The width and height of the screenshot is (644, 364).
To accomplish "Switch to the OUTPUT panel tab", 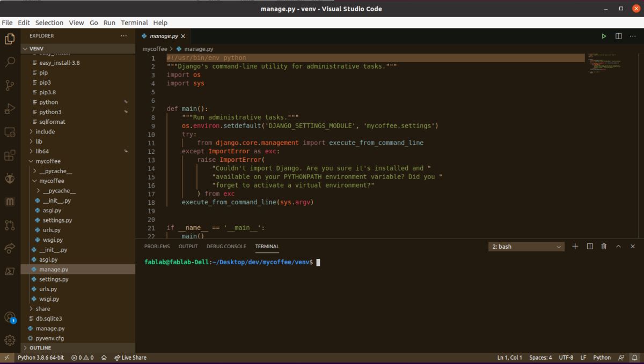I will 188,247.
